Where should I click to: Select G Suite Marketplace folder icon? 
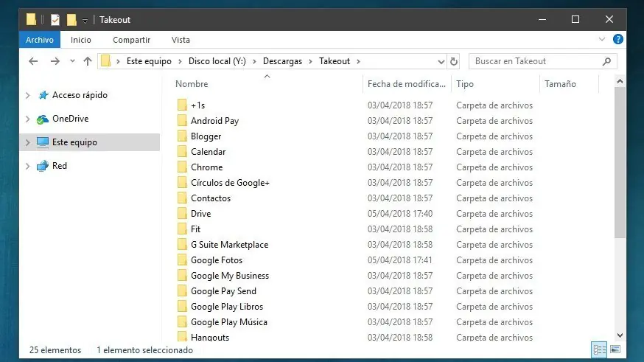(x=182, y=245)
